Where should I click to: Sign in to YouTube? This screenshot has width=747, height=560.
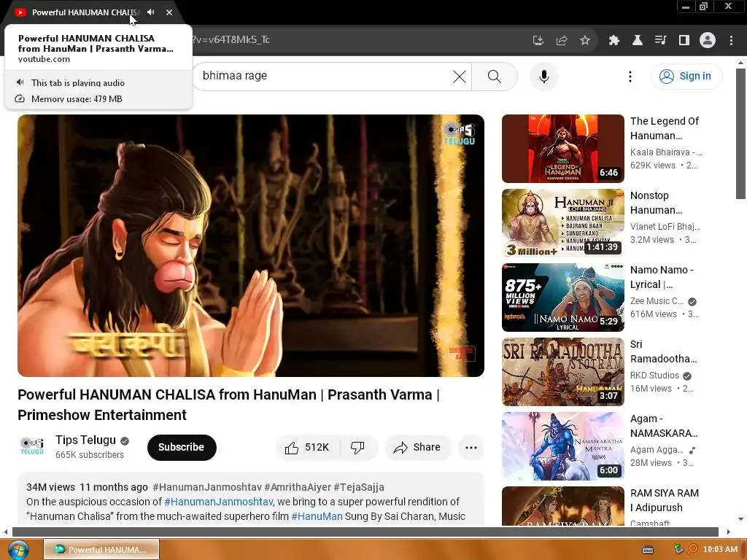686,76
